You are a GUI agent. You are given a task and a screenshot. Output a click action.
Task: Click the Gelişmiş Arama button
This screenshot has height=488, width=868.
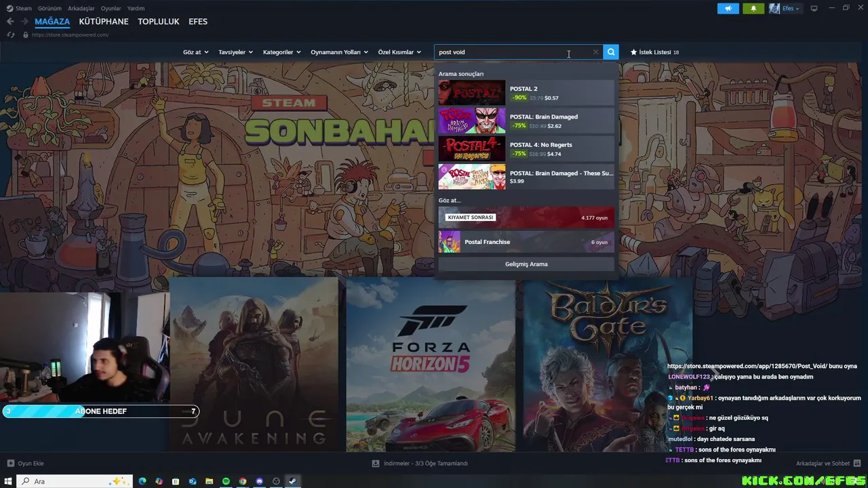point(526,264)
